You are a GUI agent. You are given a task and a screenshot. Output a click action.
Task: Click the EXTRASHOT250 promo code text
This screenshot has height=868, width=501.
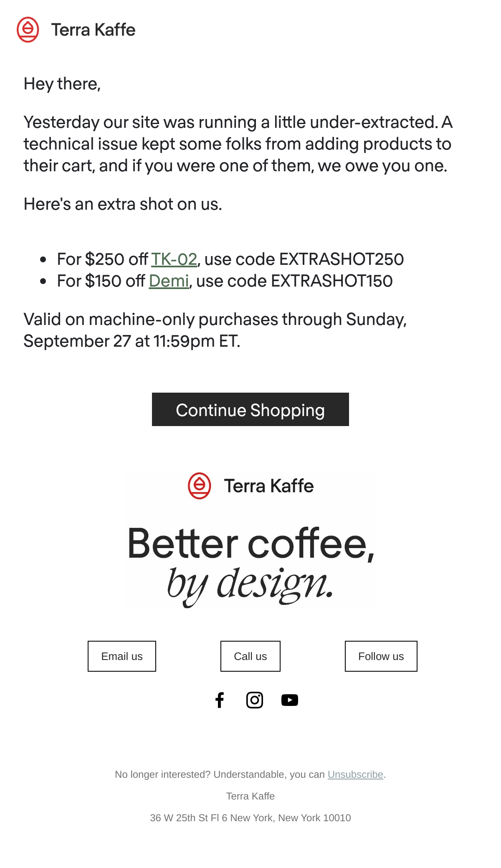click(342, 259)
